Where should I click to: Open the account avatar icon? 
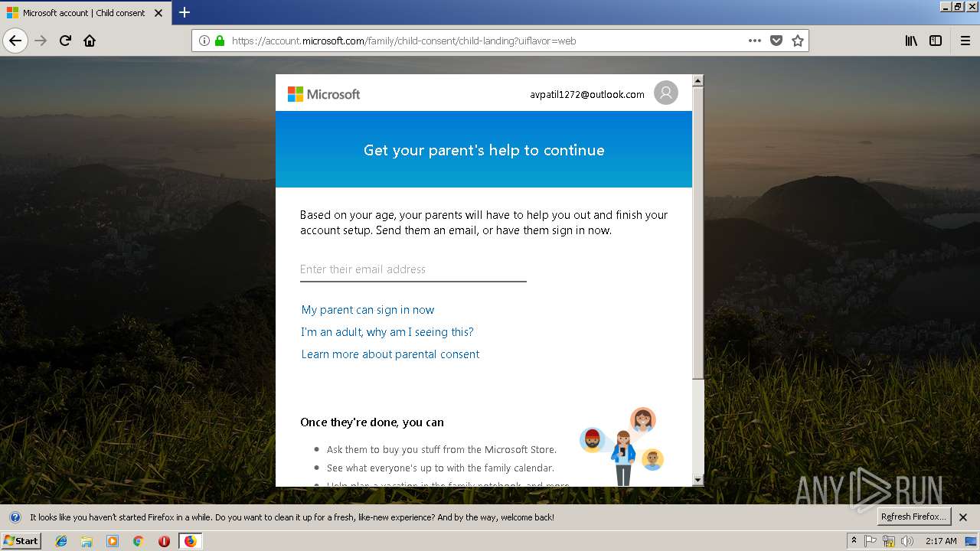pos(666,93)
